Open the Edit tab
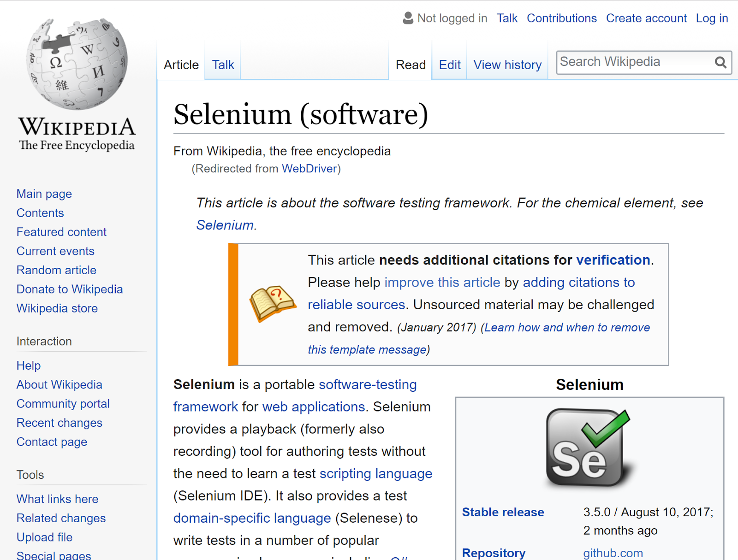Viewport: 738px width, 560px height. [449, 65]
